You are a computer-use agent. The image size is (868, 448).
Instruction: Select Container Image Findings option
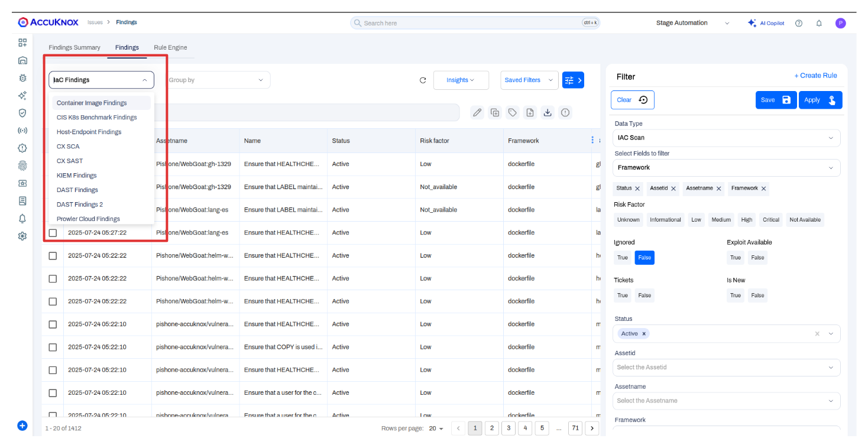click(101, 103)
